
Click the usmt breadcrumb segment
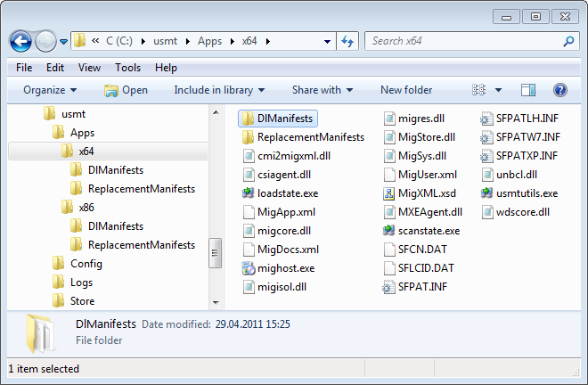tap(165, 41)
